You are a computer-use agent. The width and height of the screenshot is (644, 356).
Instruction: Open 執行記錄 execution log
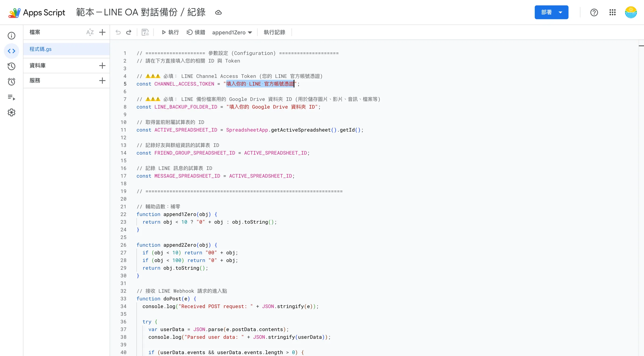tap(274, 32)
